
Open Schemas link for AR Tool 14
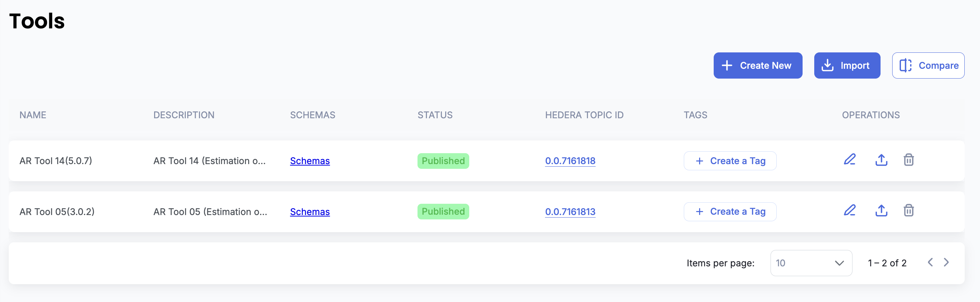point(310,161)
